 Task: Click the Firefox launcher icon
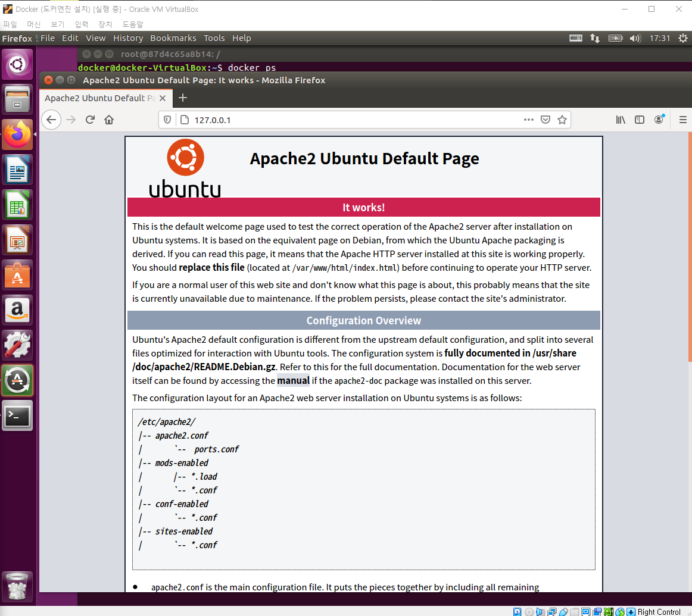pos(17,135)
